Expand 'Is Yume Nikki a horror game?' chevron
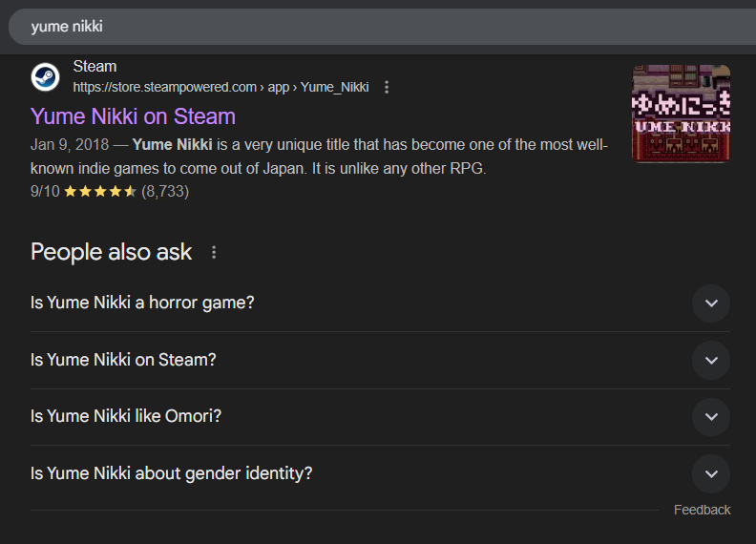The width and height of the screenshot is (756, 544). pos(711,303)
